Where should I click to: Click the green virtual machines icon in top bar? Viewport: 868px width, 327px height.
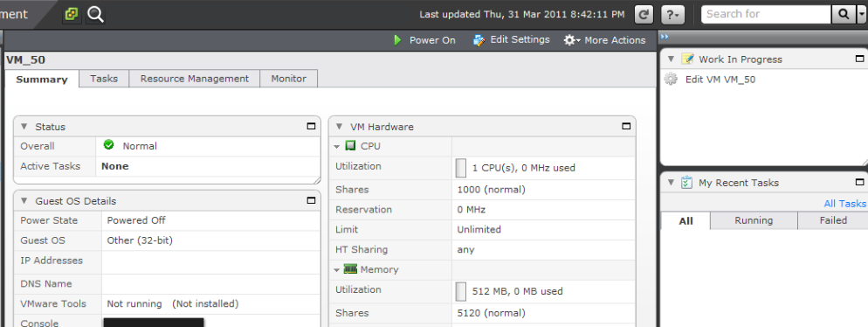[72, 14]
